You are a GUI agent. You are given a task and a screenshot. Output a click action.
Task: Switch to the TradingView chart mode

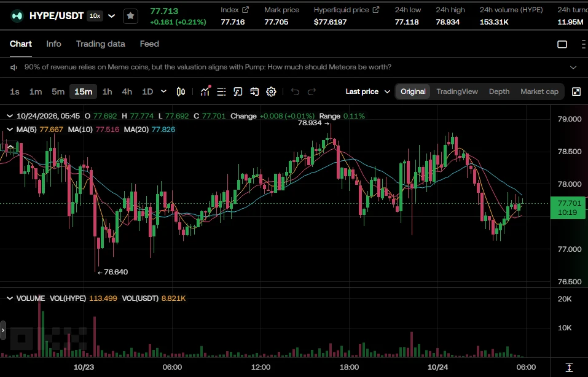(457, 92)
